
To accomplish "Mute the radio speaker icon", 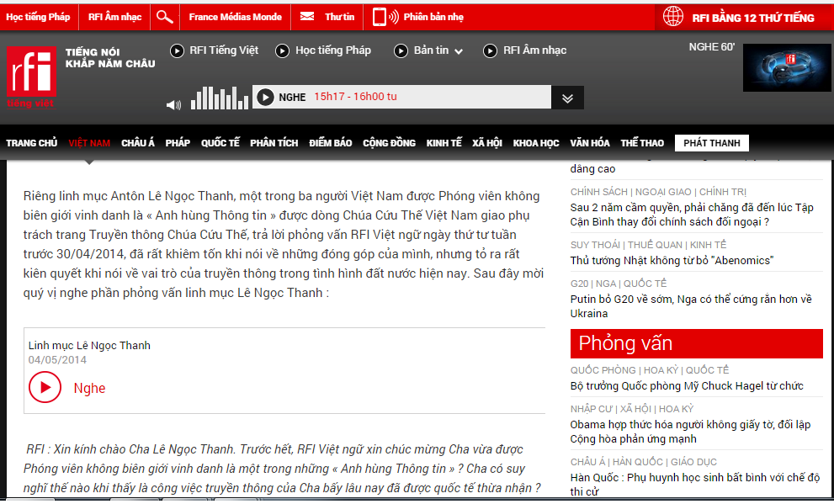I will [173, 104].
